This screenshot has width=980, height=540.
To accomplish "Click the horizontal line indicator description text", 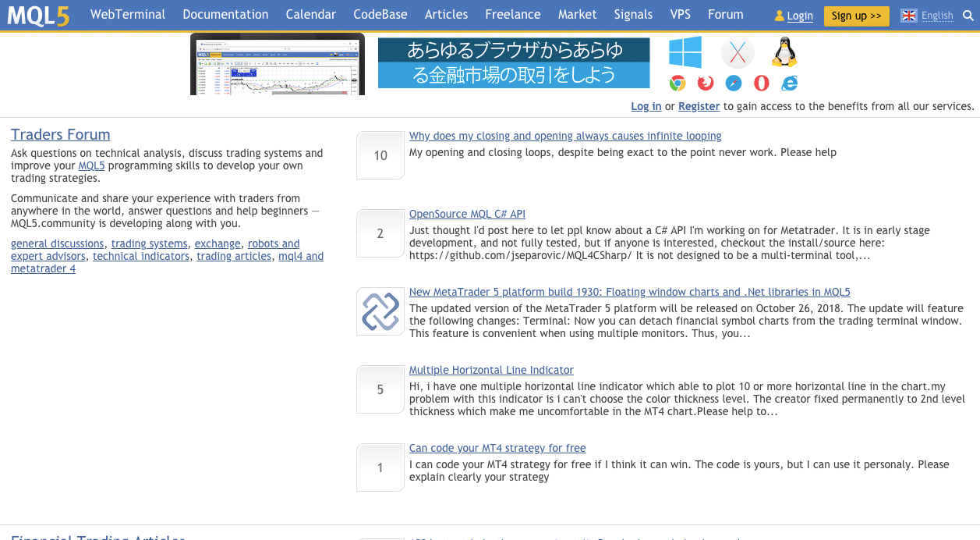I will [687, 399].
